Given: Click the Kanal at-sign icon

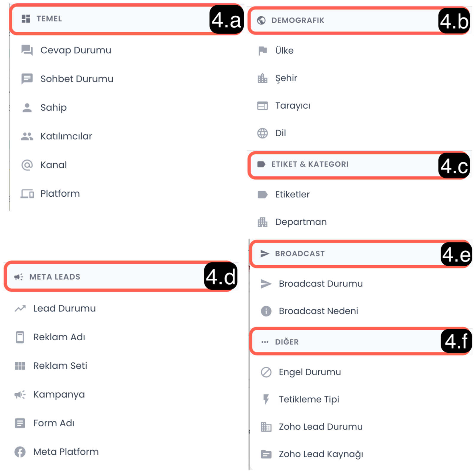Looking at the screenshot, I should point(27,165).
